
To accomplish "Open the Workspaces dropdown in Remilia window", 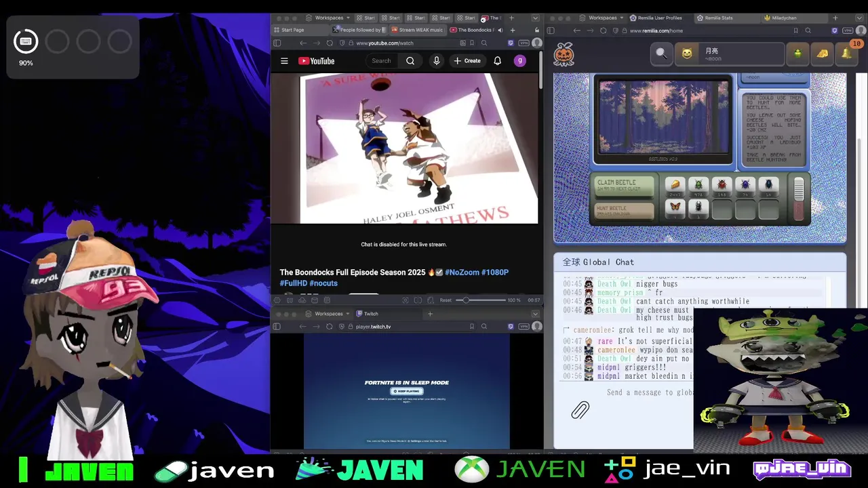I will tap(601, 18).
